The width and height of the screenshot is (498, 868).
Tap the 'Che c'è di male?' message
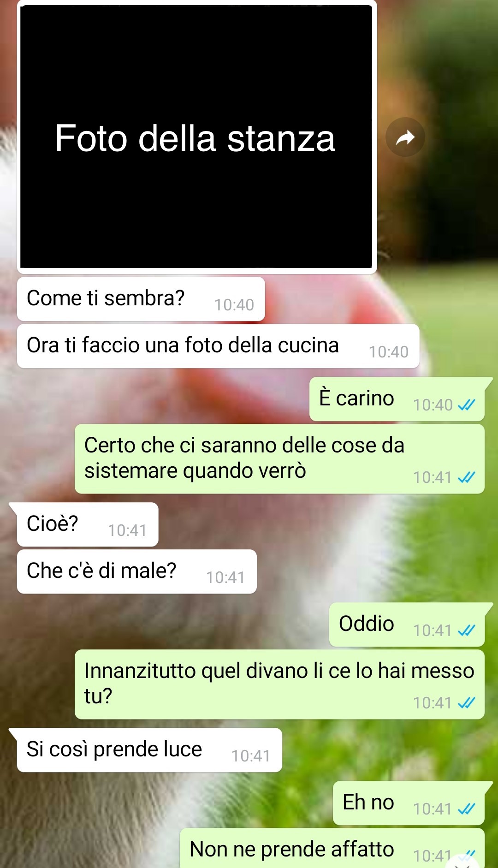(x=137, y=571)
